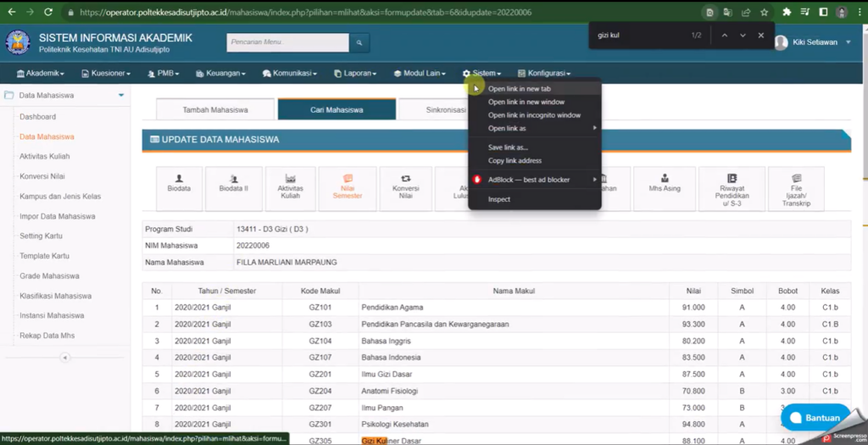Screen dimensions: 868x445
Task: Open Grade Mahasiswa in the sidebar
Action: tap(49, 276)
